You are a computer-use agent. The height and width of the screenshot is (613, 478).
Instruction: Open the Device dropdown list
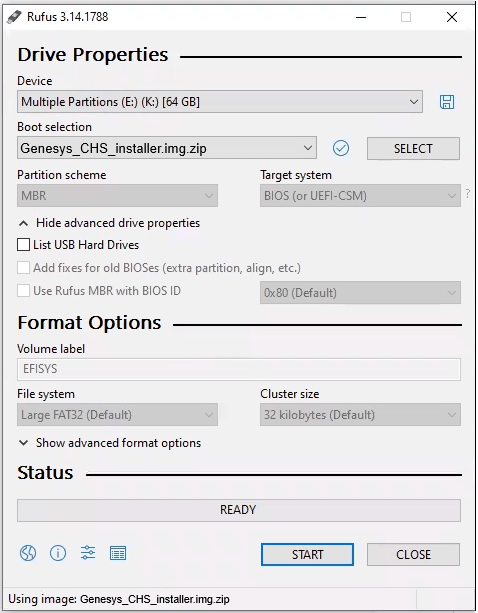coord(220,102)
